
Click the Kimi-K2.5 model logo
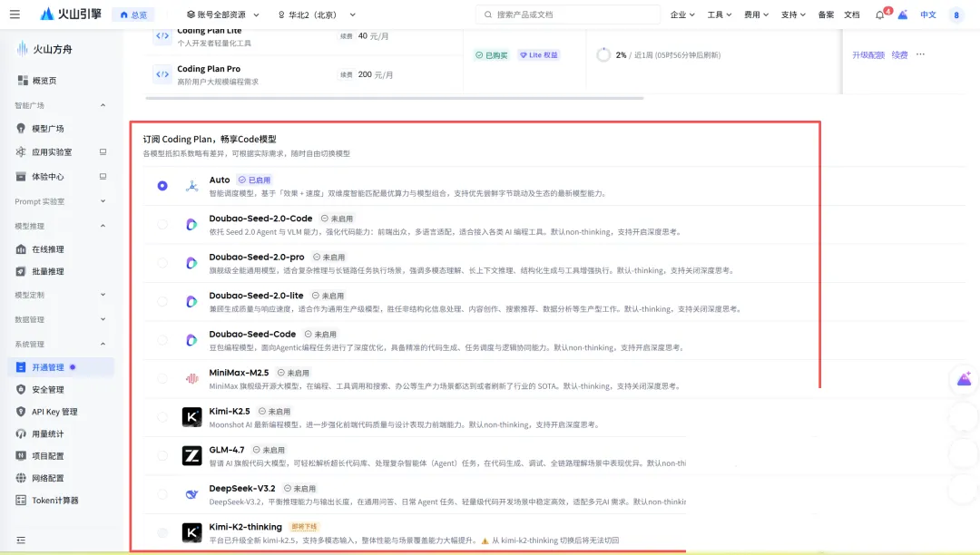[191, 417]
